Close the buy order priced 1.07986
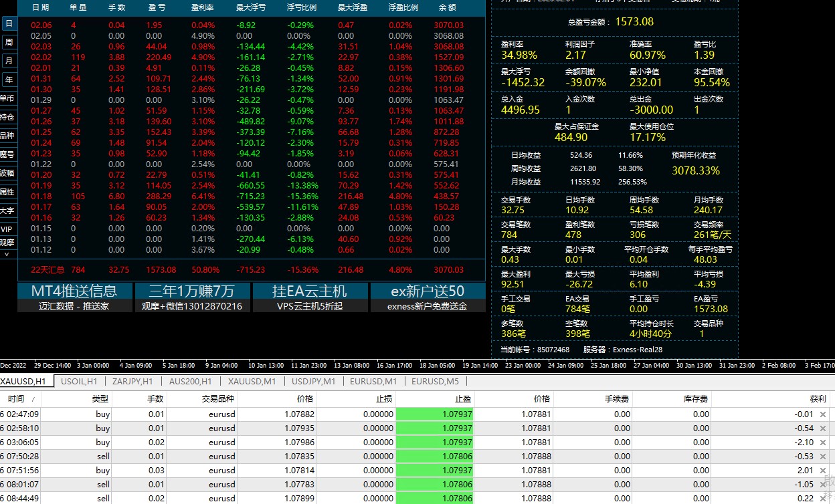 click(823, 443)
